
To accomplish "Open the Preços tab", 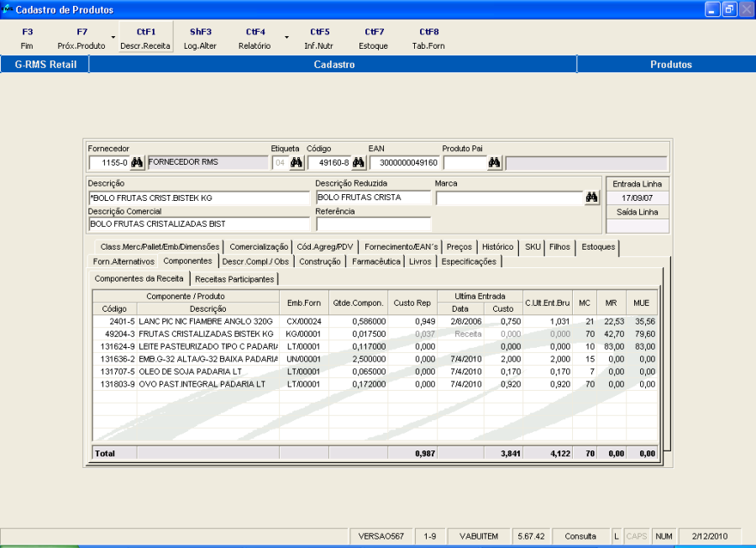I will coord(459,247).
